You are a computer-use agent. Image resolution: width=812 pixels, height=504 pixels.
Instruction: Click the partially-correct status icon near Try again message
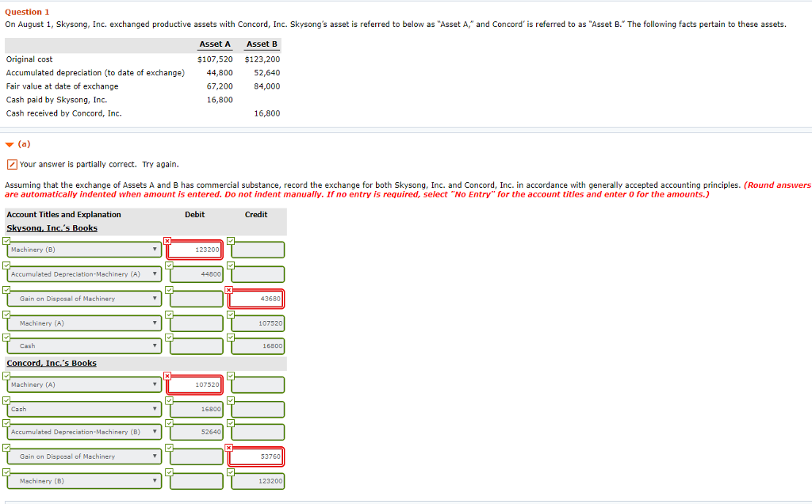pyautogui.click(x=12, y=164)
